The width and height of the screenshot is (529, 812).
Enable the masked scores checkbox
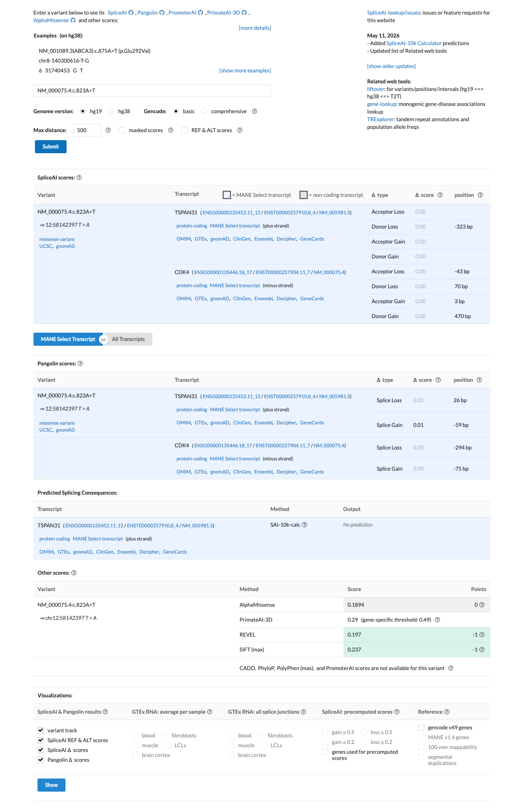[122, 130]
